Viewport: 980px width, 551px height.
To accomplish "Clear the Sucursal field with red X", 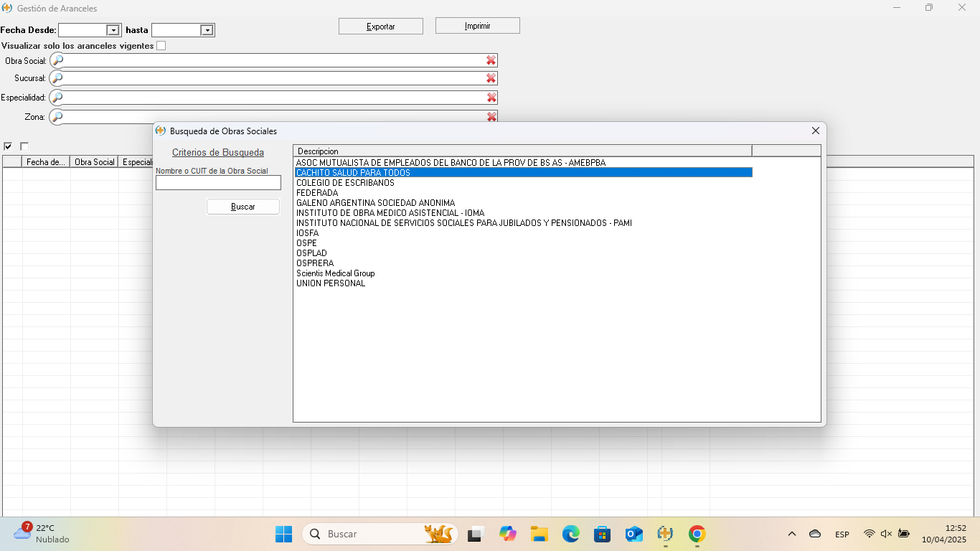I will click(x=491, y=78).
